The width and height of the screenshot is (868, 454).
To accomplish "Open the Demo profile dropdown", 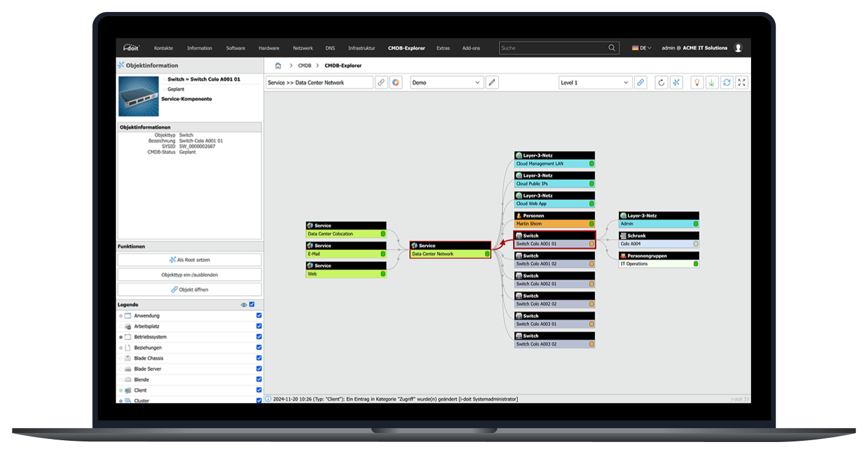I will (447, 82).
